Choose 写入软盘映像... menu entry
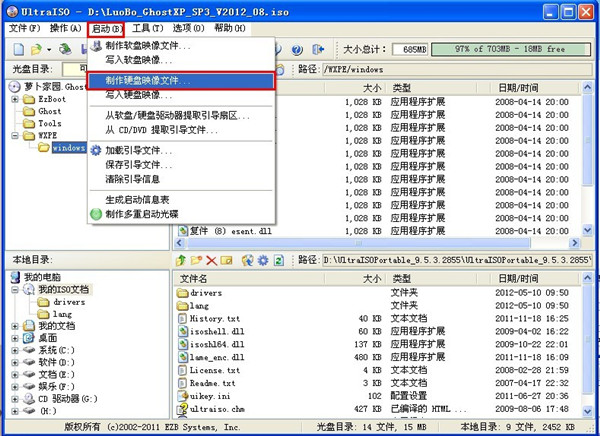This screenshot has height=436, width=600. pyautogui.click(x=181, y=60)
